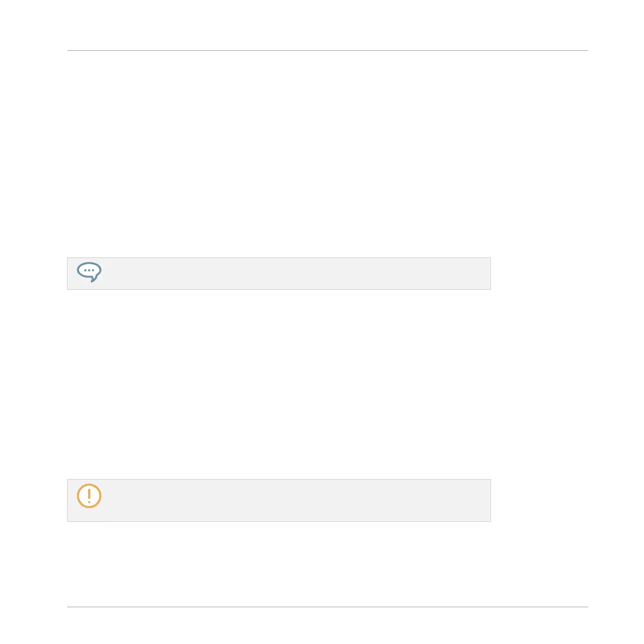Screen dimensions: 644x644
Task: Select the gray note box with speech bubble
Action: tap(279, 274)
